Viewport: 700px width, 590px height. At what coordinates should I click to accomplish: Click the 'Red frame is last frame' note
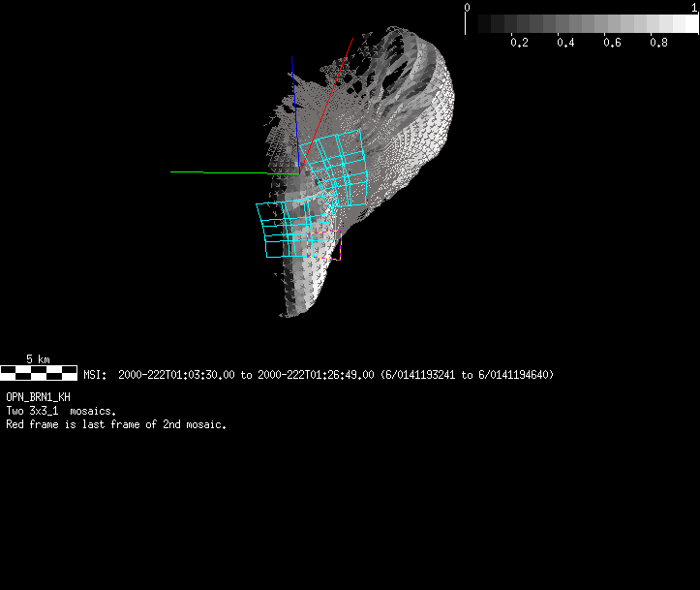[x=116, y=424]
